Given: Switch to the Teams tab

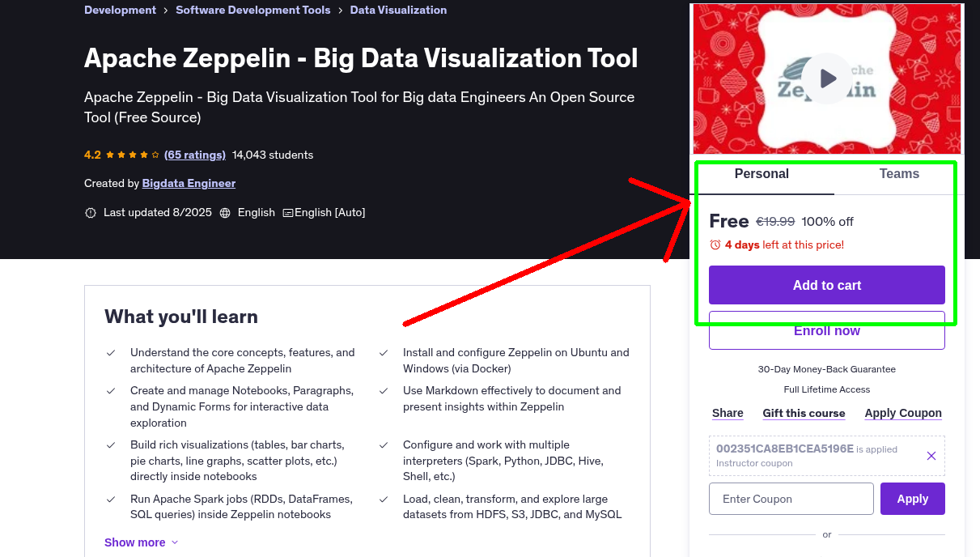Looking at the screenshot, I should 899,174.
